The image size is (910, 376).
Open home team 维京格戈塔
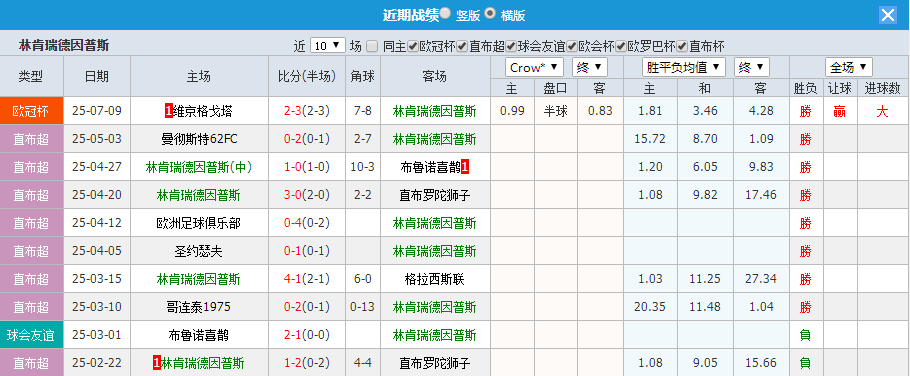click(x=203, y=111)
